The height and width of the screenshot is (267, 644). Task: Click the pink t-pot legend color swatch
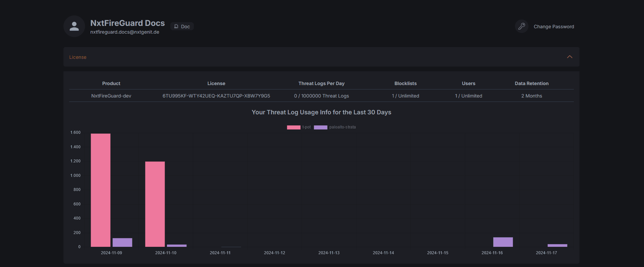294,127
